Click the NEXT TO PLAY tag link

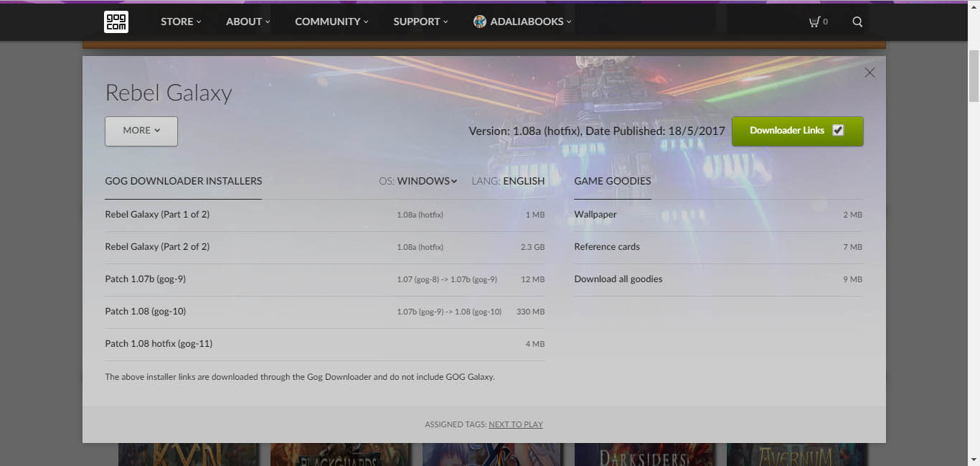click(x=516, y=424)
